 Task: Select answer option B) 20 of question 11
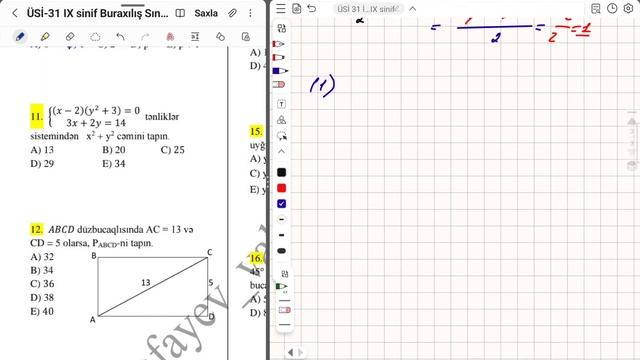coord(113,150)
